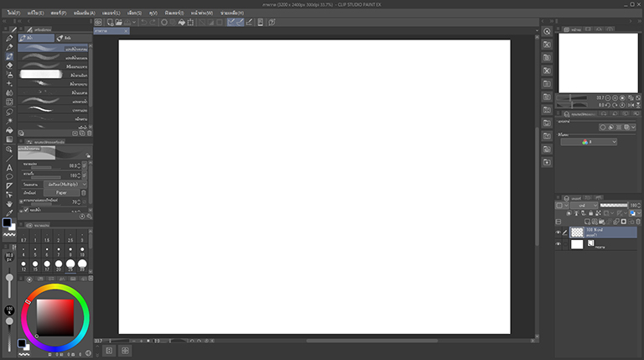The image size is (644, 360).
Task: Select the Text tool (A icon)
Action: click(x=9, y=167)
